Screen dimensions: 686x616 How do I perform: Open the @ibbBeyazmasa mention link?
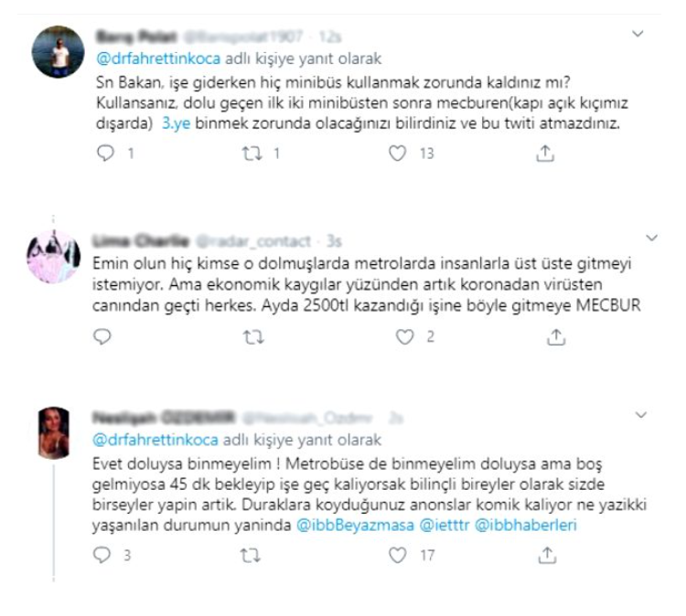(355, 525)
